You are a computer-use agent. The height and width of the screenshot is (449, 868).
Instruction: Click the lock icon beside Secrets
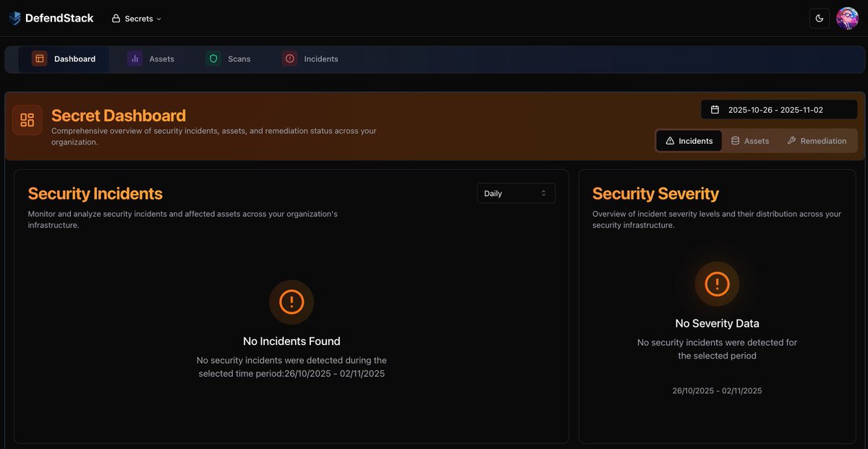[x=116, y=18]
